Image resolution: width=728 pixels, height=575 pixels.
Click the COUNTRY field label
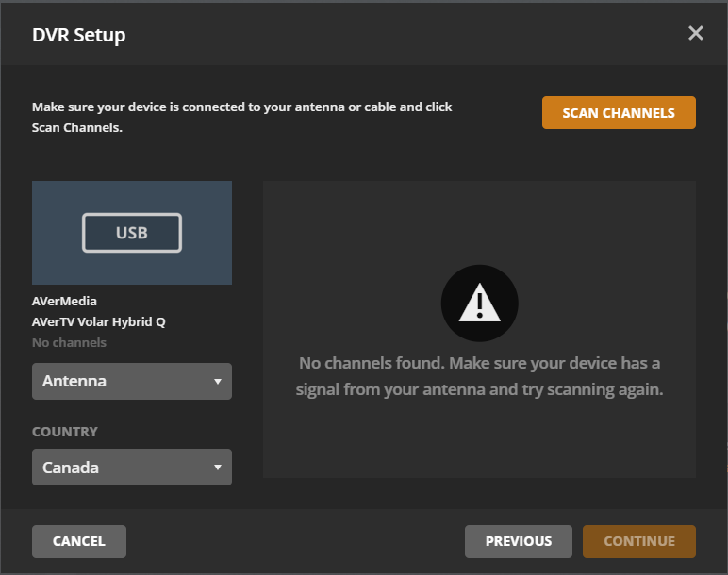tap(65, 432)
